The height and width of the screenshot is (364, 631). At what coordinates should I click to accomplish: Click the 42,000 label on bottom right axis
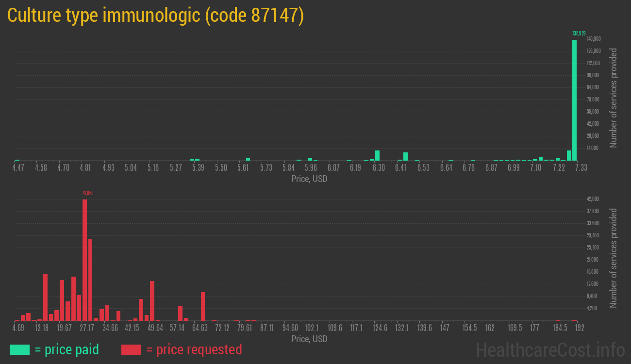tap(593, 199)
